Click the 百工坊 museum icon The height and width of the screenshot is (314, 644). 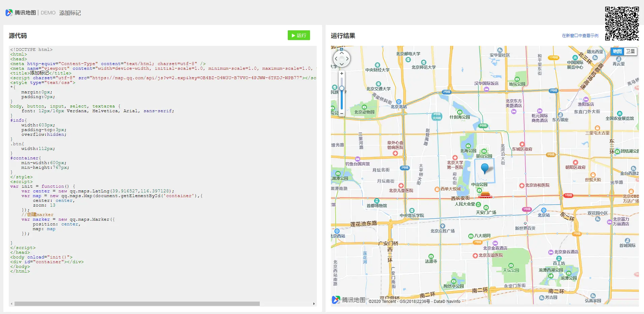coord(559,258)
